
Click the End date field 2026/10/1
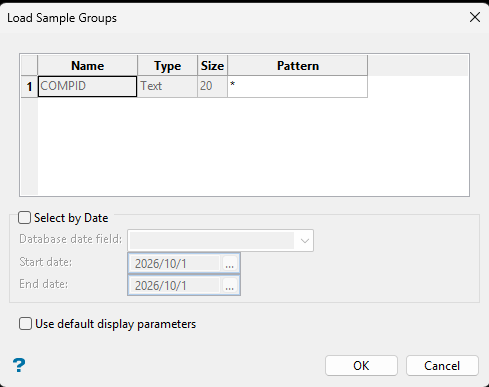(175, 285)
